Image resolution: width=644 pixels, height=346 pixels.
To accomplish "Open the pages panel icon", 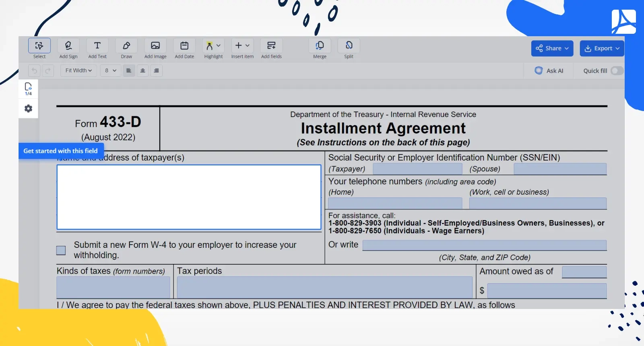I will 28,89.
